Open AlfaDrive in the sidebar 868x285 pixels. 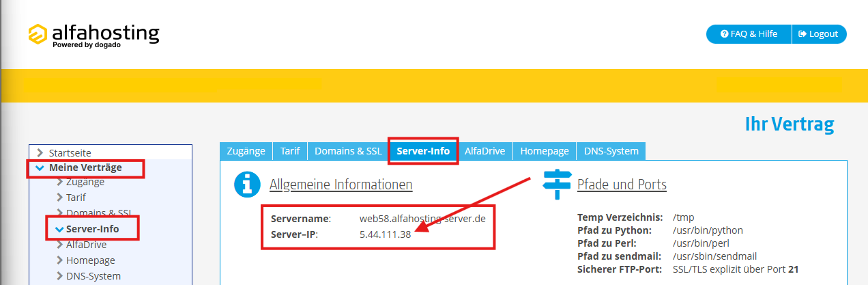tap(86, 245)
